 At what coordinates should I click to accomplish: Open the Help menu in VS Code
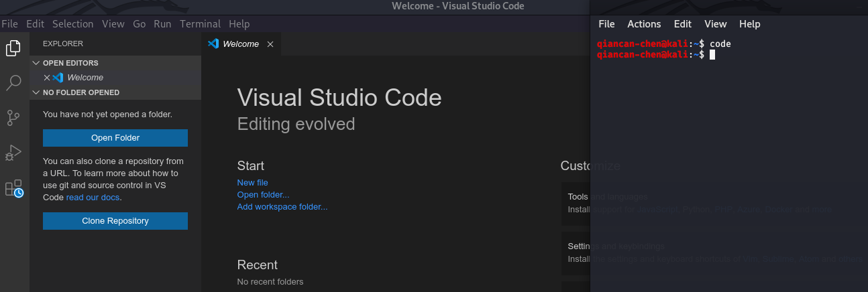coord(239,24)
